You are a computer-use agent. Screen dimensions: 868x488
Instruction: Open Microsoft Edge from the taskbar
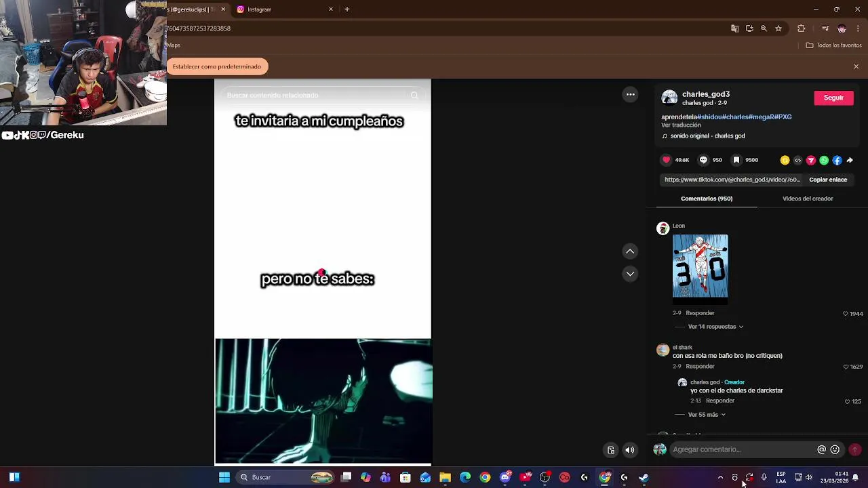465,477
